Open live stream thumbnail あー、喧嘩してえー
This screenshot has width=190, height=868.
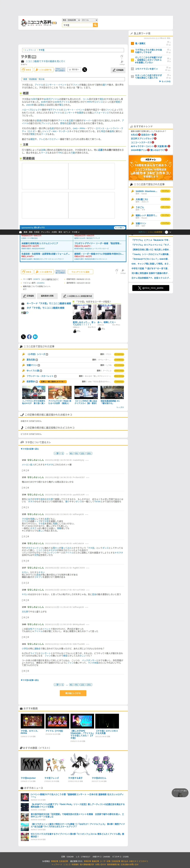click(109, 312)
